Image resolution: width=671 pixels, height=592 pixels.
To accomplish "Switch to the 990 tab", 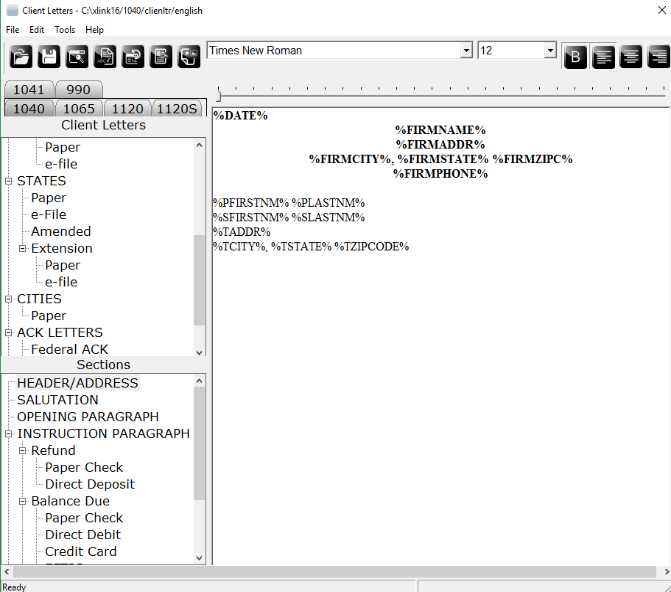I will (x=78, y=90).
